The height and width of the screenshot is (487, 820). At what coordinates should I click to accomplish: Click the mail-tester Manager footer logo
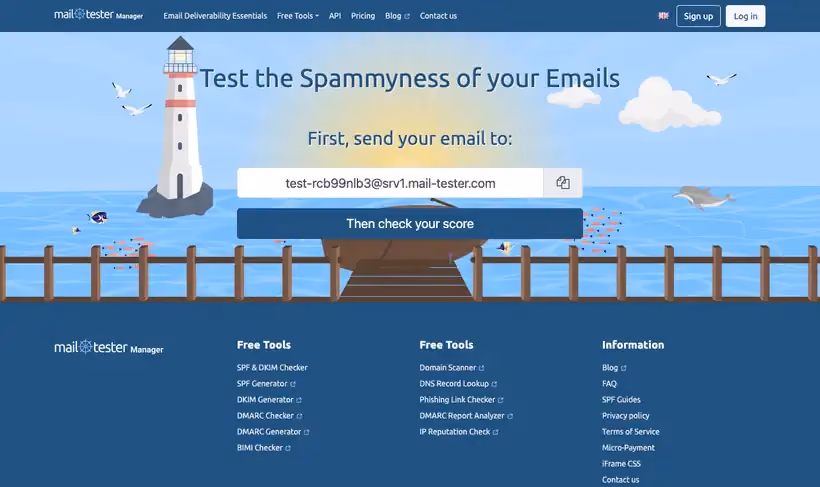109,347
